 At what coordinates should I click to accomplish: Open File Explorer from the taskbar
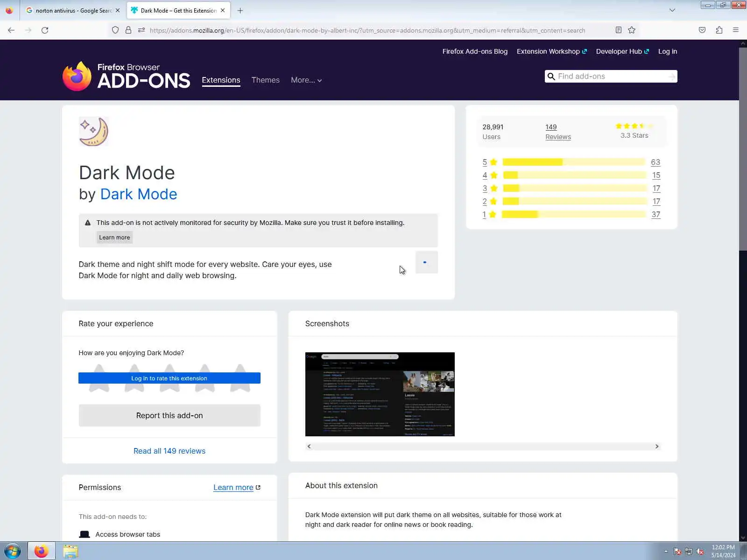[x=70, y=551]
